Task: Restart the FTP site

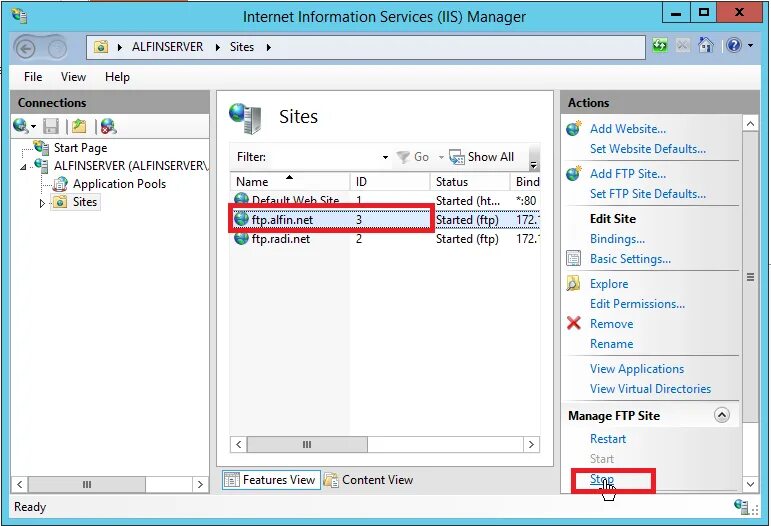Action: 608,438
